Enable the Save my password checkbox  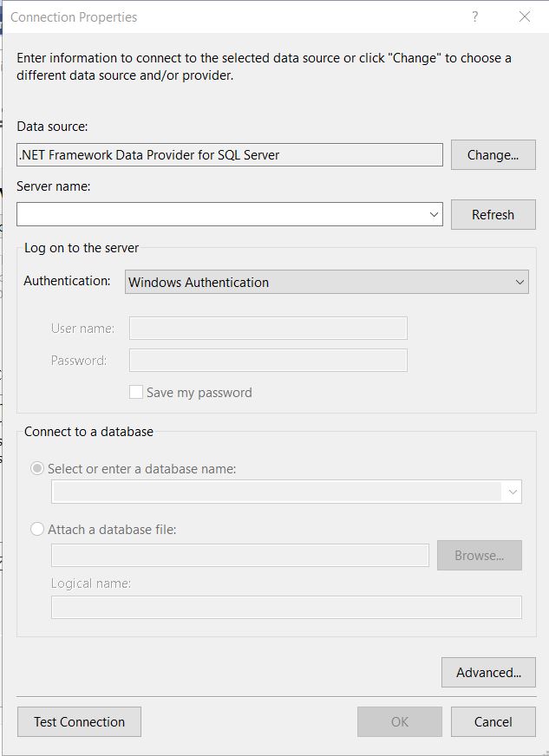point(136,392)
